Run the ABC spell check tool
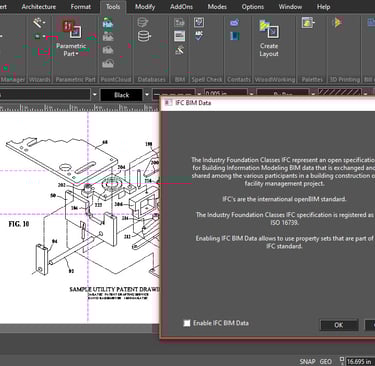Image resolution: width=375 pixels, height=366 pixels. [199, 36]
